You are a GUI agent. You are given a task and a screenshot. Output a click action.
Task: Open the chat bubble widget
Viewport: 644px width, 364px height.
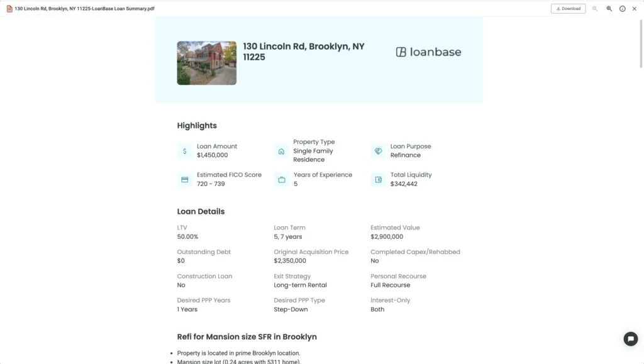click(630, 339)
